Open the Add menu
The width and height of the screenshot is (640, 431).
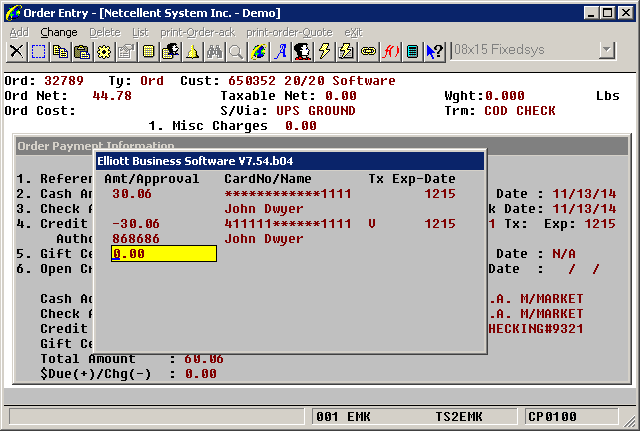(x=19, y=32)
